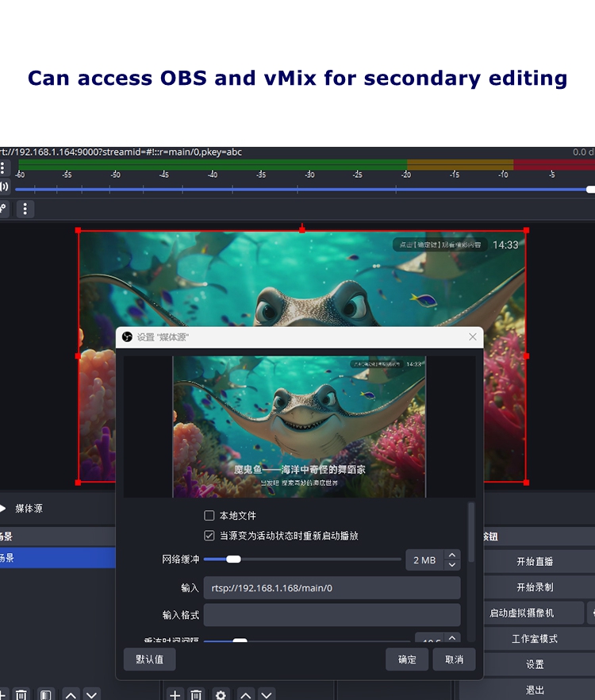The width and height of the screenshot is (595, 700).
Task: Uncheck 当源变为活动状态时重新启动播放 option
Action: (x=209, y=535)
